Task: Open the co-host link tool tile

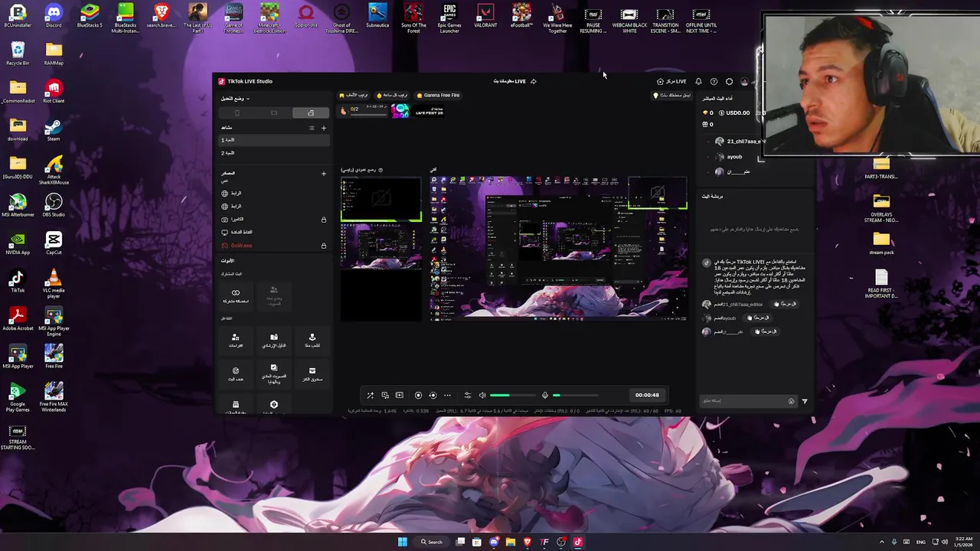Action: pos(236,296)
